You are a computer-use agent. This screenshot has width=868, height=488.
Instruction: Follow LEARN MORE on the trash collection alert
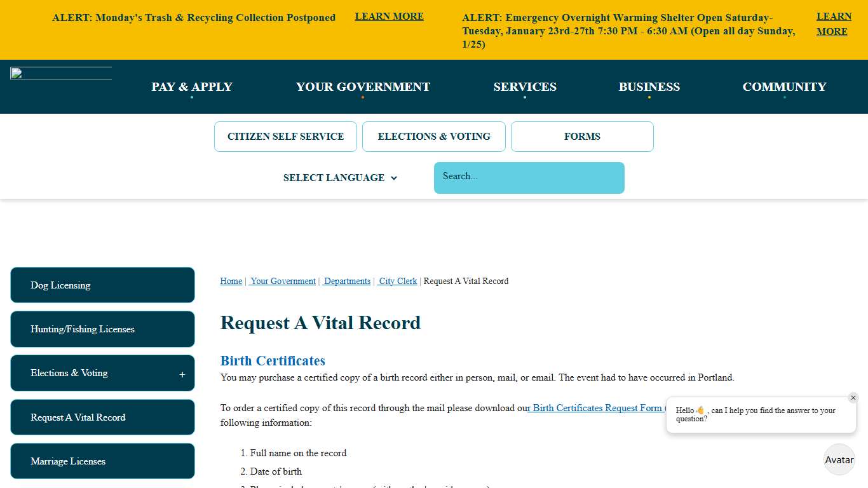click(x=389, y=16)
